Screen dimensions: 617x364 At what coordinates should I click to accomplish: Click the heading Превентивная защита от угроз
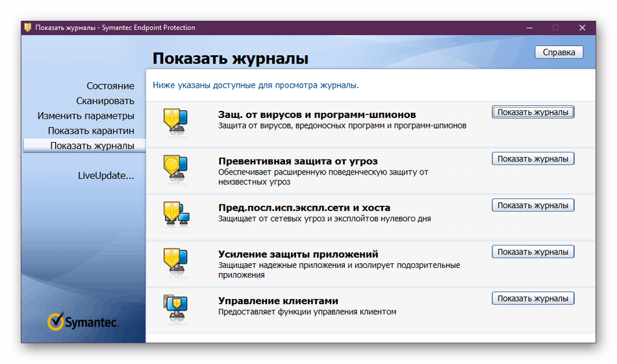click(x=298, y=161)
